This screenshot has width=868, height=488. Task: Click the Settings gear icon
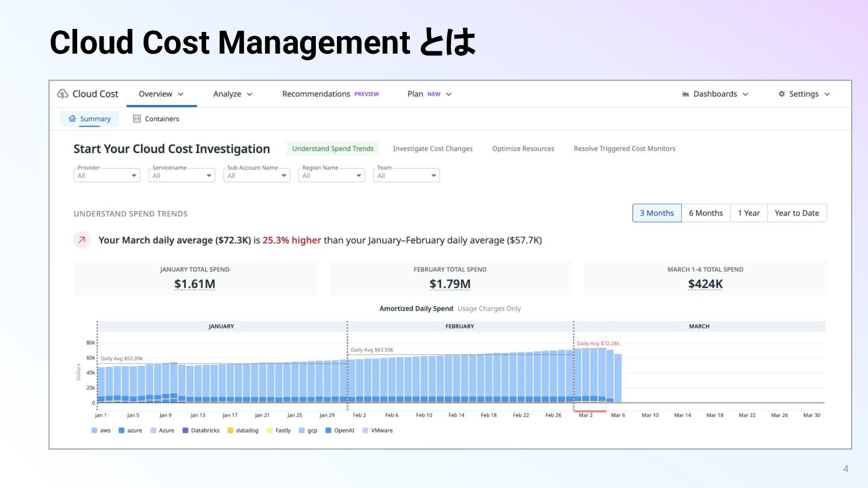tap(782, 94)
